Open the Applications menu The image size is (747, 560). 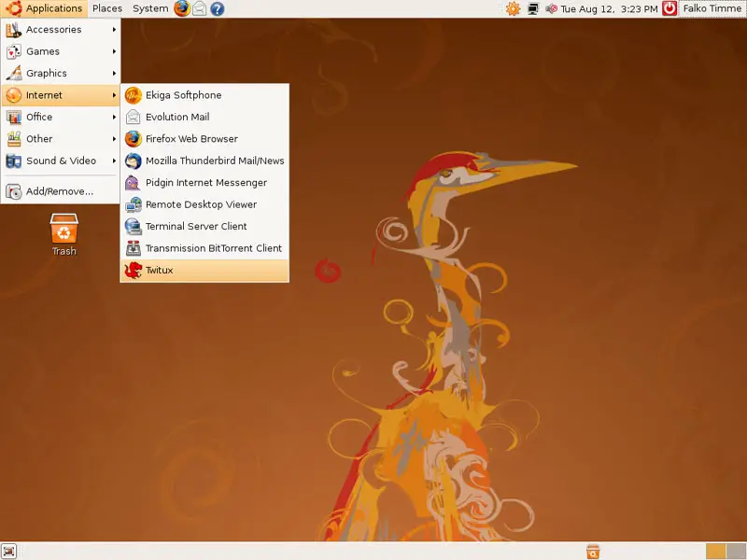point(44,8)
